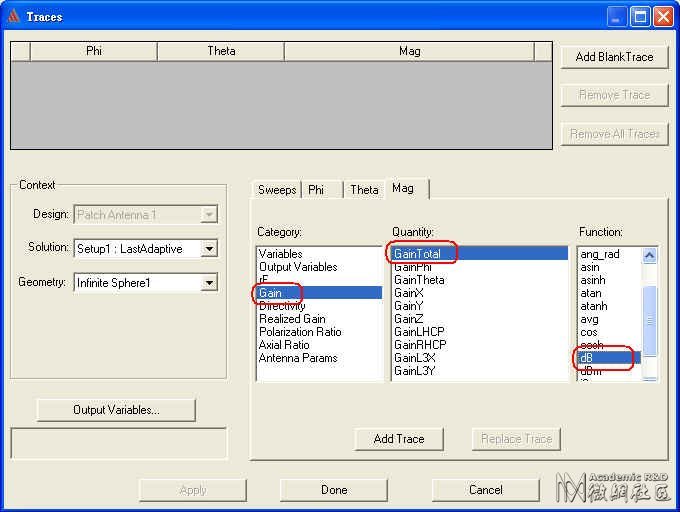Screen dimensions: 680x512
Task: Select the avg function
Action: coord(609,319)
